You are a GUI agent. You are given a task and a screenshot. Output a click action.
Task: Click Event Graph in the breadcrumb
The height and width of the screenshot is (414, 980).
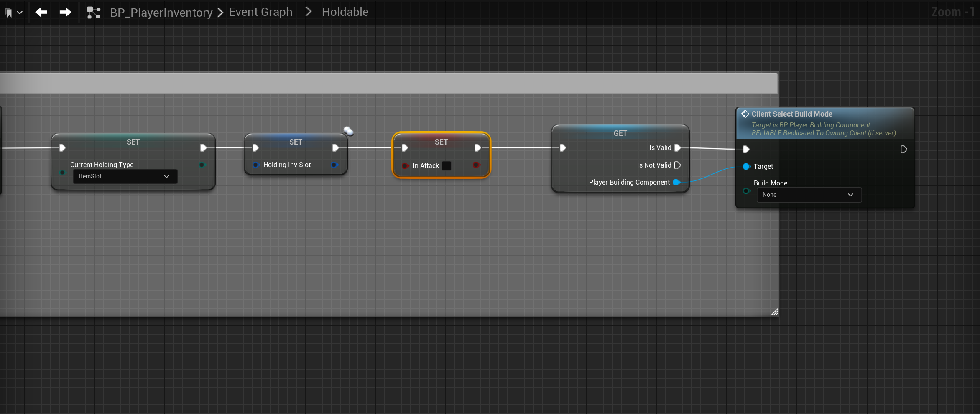coord(260,12)
